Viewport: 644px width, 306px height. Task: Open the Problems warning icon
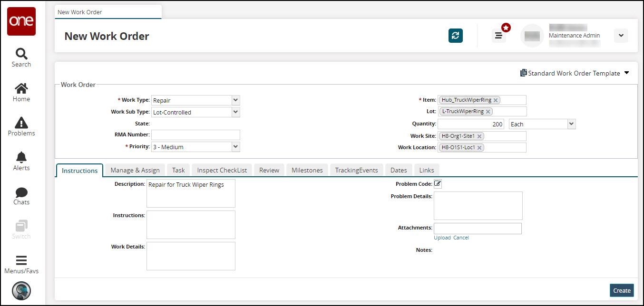[21, 126]
